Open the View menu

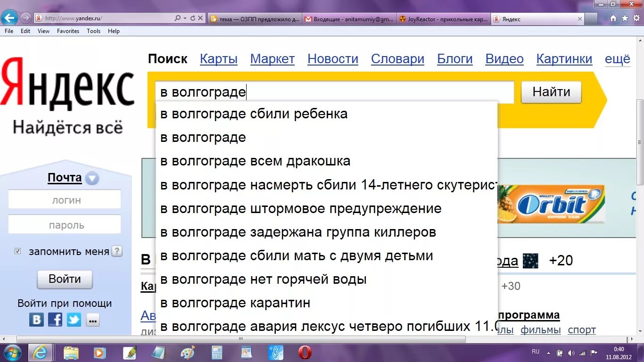pos(43,31)
